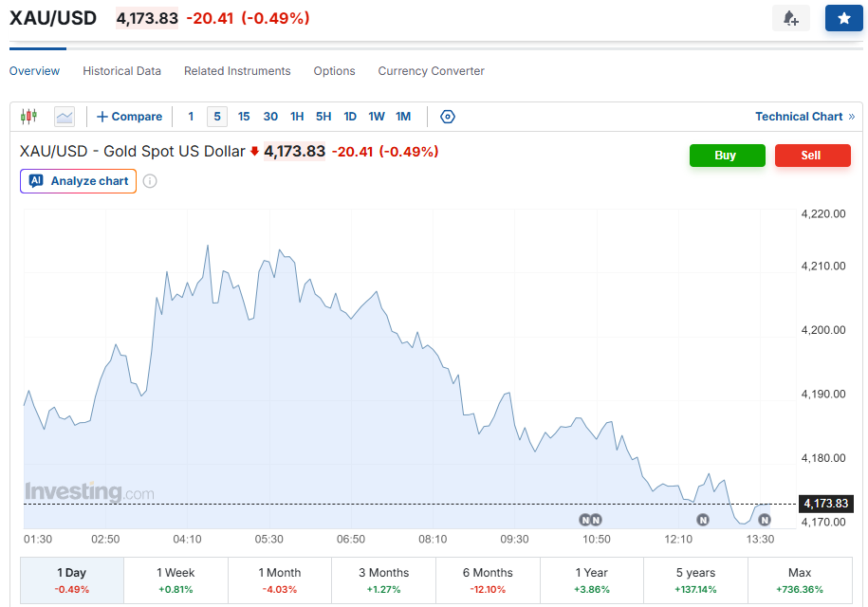This screenshot has height=607, width=868.
Task: Click the XAU/USD page title
Action: click(53, 18)
